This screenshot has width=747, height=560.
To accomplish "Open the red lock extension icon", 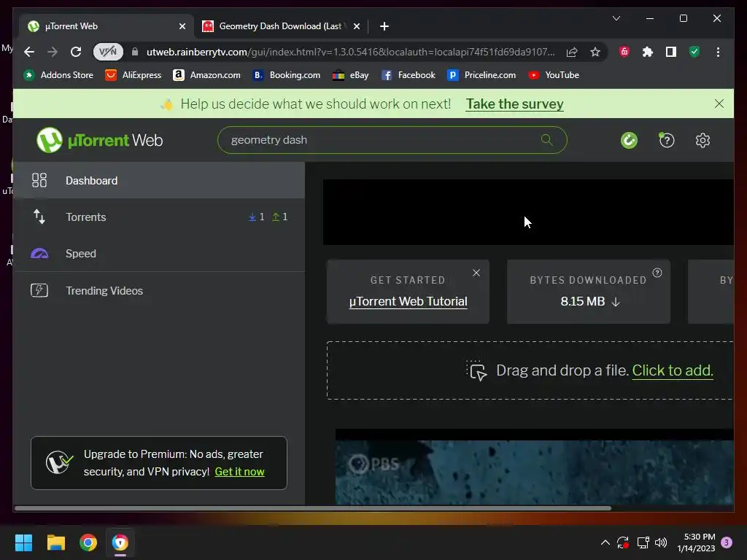I will coord(624,52).
